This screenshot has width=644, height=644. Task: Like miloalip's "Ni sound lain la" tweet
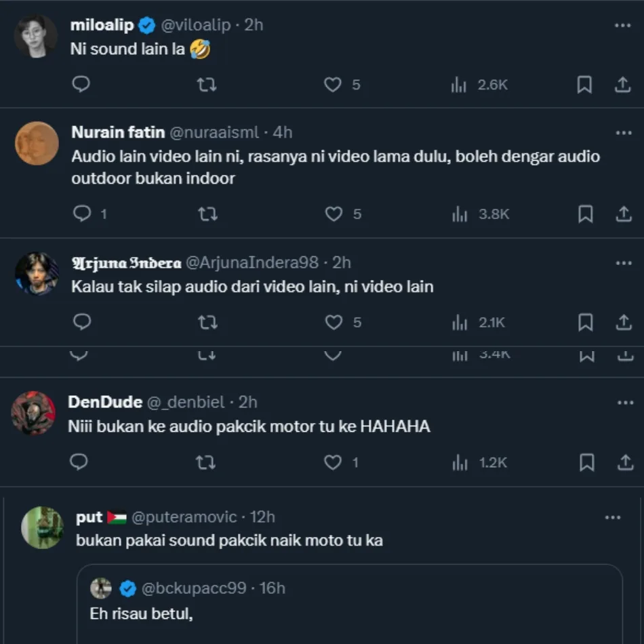tap(332, 85)
